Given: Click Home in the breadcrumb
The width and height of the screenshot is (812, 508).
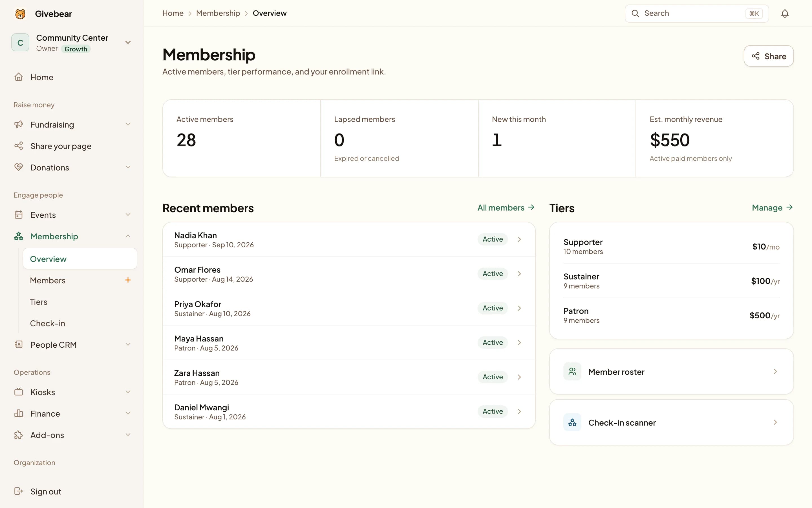Looking at the screenshot, I should tap(173, 13).
